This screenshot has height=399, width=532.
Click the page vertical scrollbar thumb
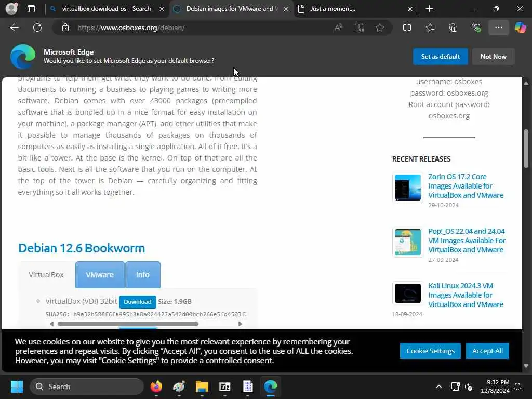pos(526,149)
